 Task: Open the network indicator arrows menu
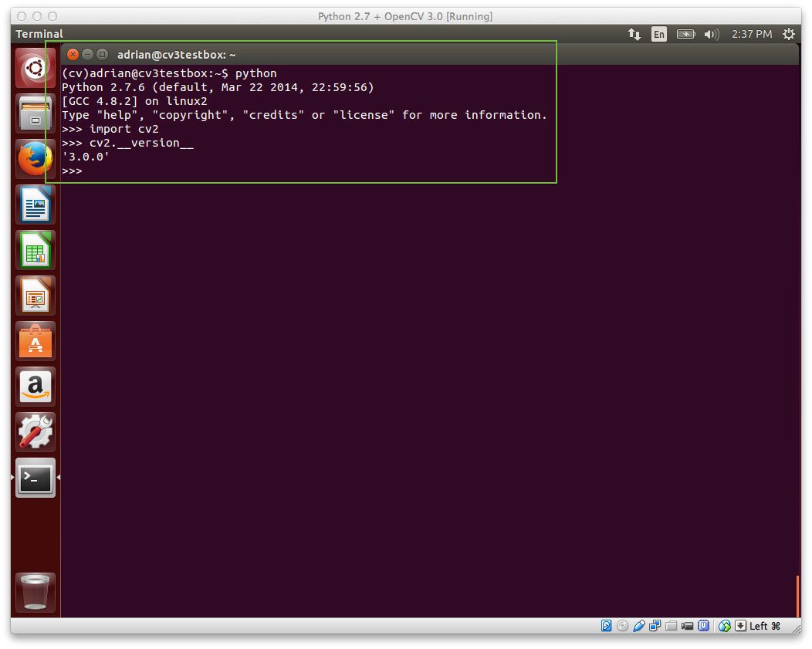(634, 34)
